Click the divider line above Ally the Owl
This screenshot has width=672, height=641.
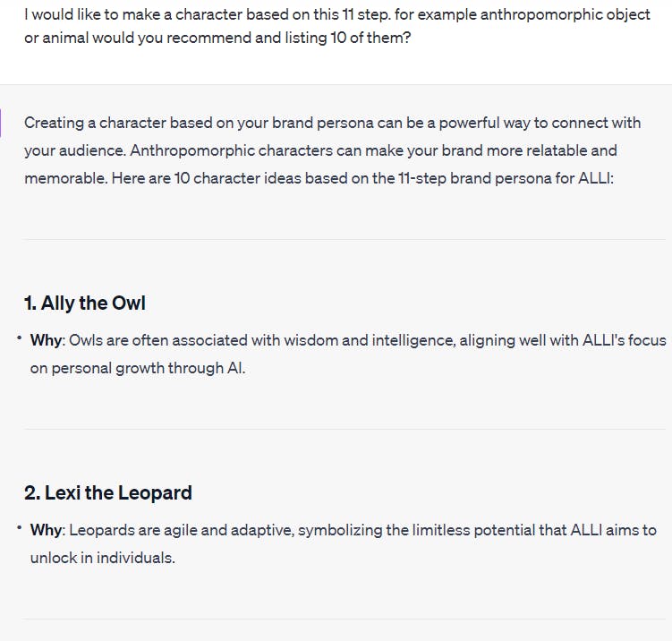345,240
